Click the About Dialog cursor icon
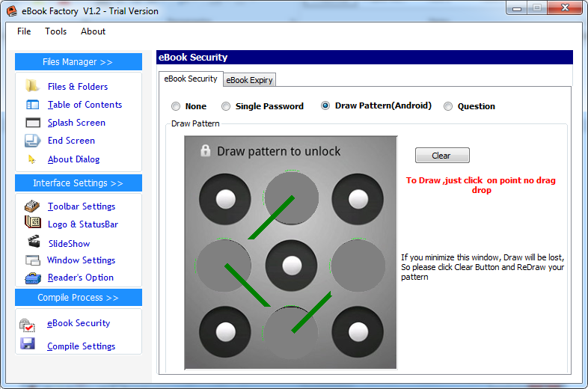Image resolution: width=588 pixels, height=389 pixels. [32, 159]
